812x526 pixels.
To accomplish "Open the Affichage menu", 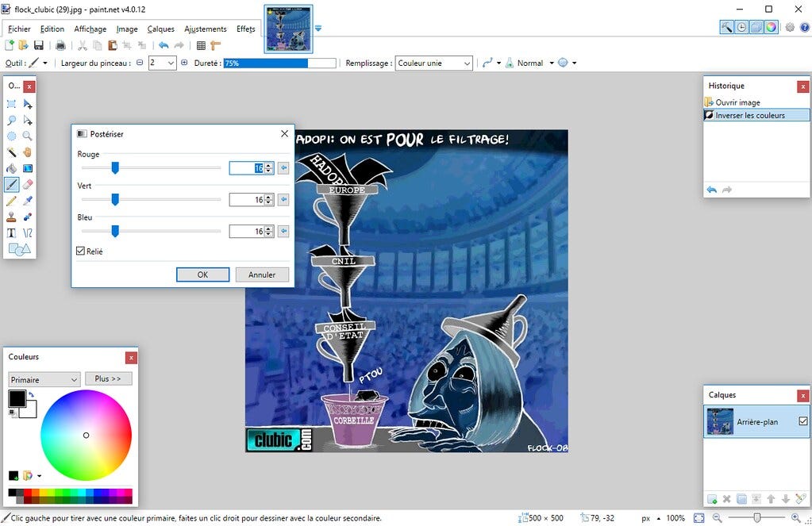I will 90,29.
